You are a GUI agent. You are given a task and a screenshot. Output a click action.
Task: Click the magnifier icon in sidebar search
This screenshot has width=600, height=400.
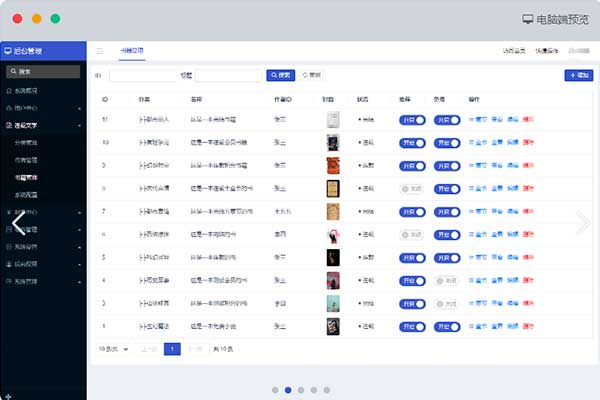[x=13, y=72]
